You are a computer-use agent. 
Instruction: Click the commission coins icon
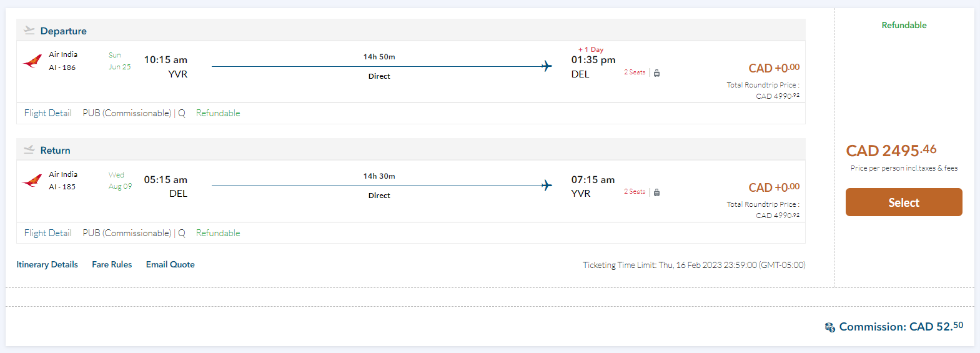829,327
